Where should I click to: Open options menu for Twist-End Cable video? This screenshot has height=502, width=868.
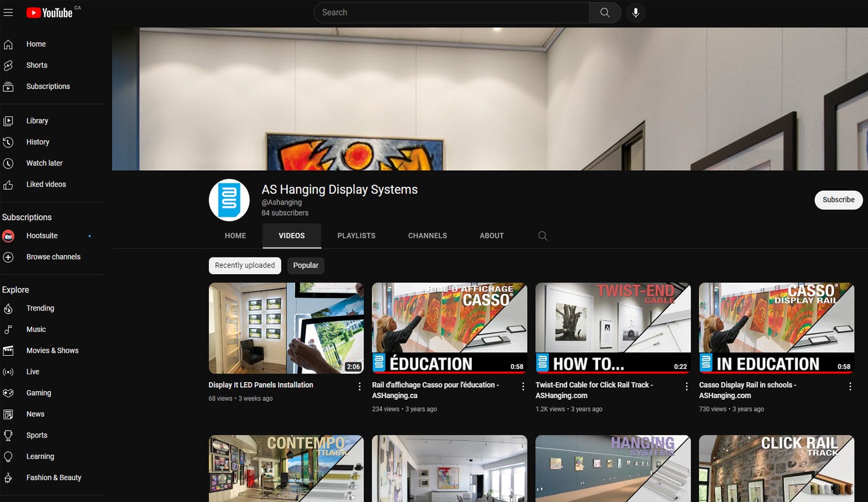[x=687, y=387]
